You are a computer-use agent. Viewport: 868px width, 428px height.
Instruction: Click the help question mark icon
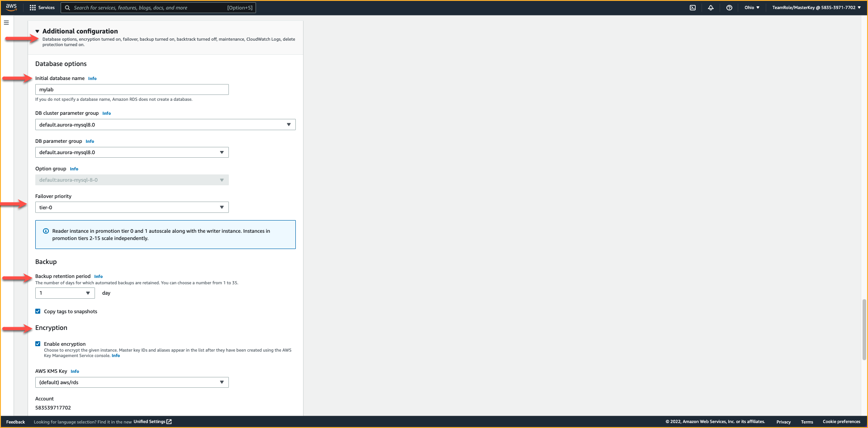(729, 8)
